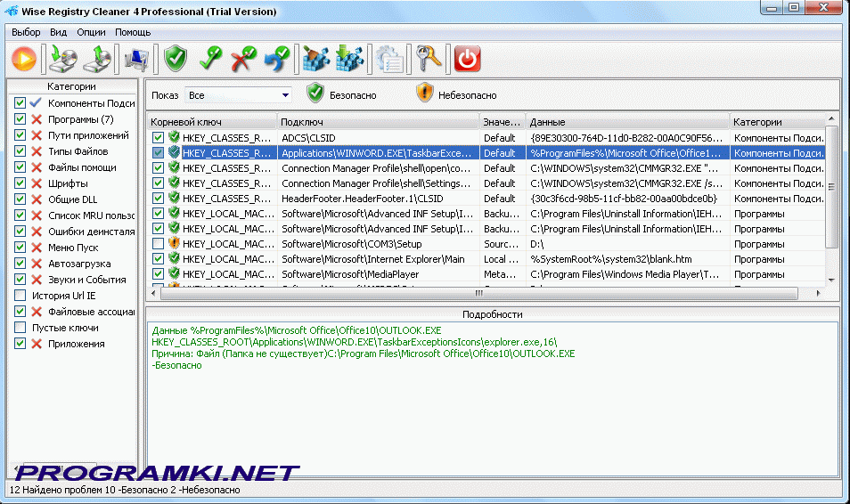Click the red X deselect icon

point(243,59)
